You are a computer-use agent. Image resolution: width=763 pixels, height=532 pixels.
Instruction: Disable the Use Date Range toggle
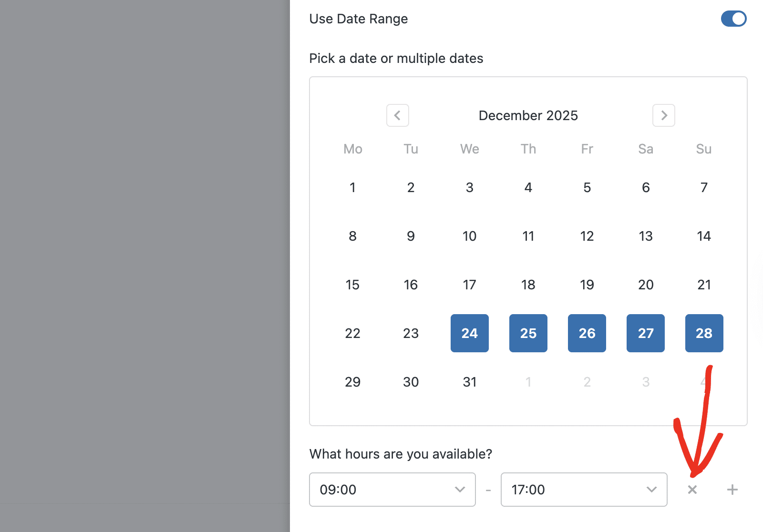[x=733, y=19]
